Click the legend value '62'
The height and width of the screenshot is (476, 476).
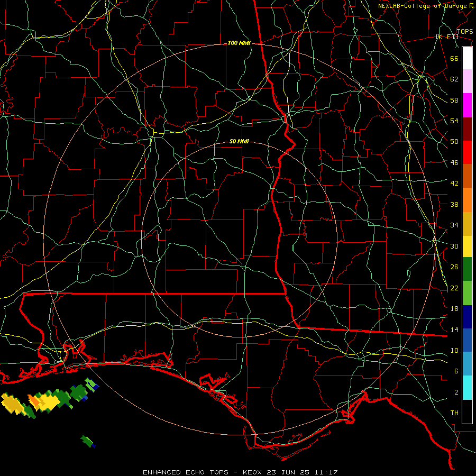(x=454, y=79)
